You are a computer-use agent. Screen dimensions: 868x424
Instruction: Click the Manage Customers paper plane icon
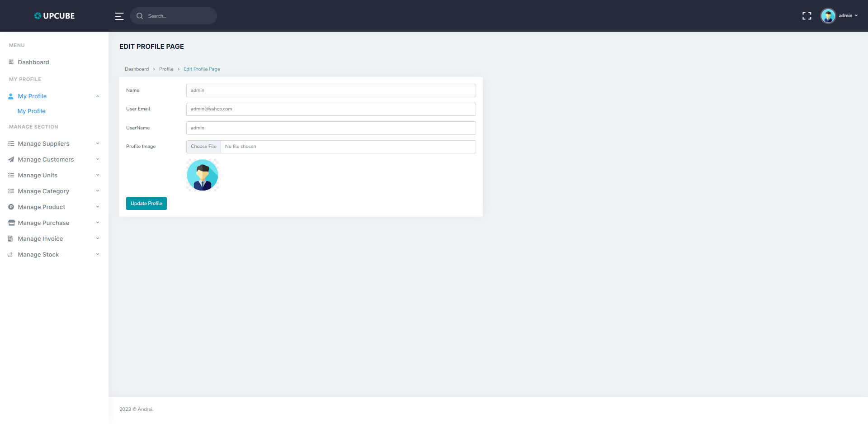click(11, 159)
